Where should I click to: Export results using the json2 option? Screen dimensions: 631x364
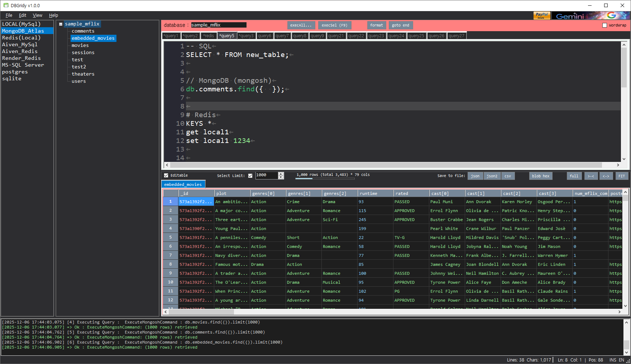point(492,176)
